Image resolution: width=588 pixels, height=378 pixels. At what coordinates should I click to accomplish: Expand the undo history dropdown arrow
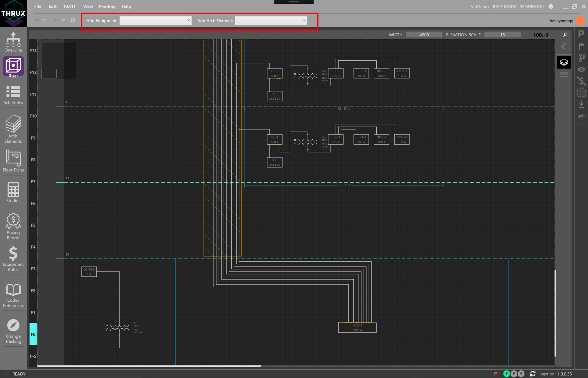coord(44,20)
